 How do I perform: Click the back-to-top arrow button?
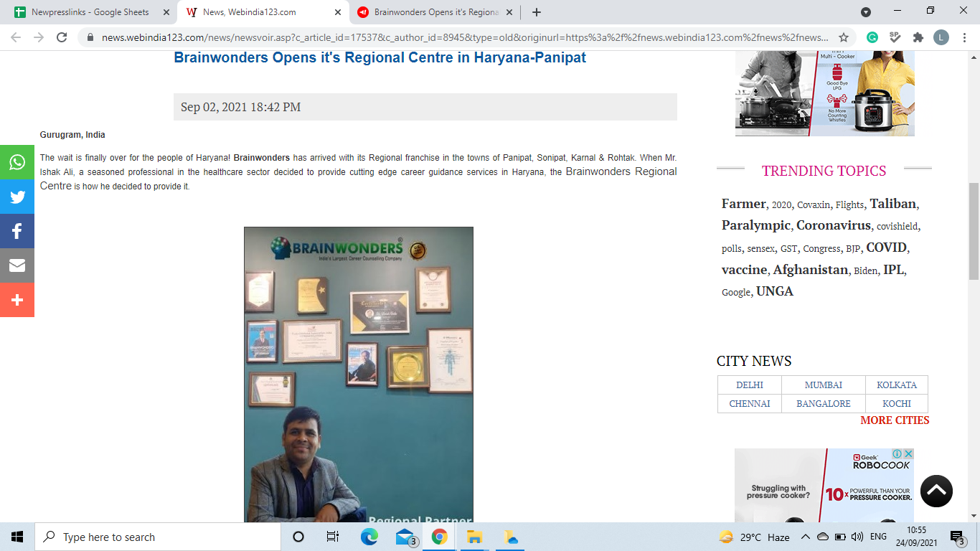coord(936,491)
